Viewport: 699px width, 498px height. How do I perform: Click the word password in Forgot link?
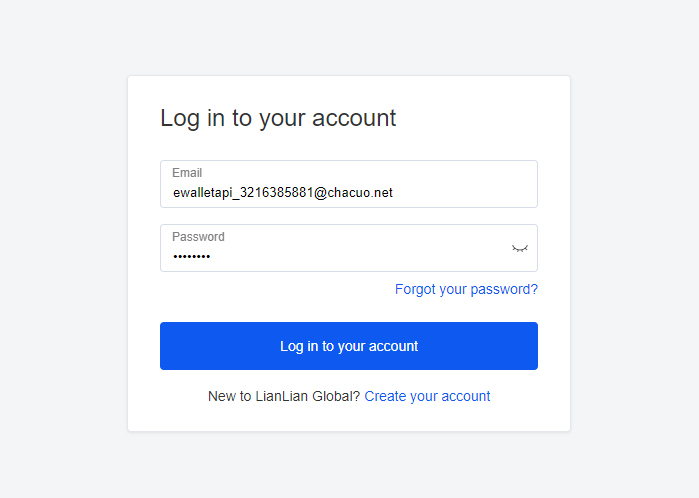coord(504,289)
